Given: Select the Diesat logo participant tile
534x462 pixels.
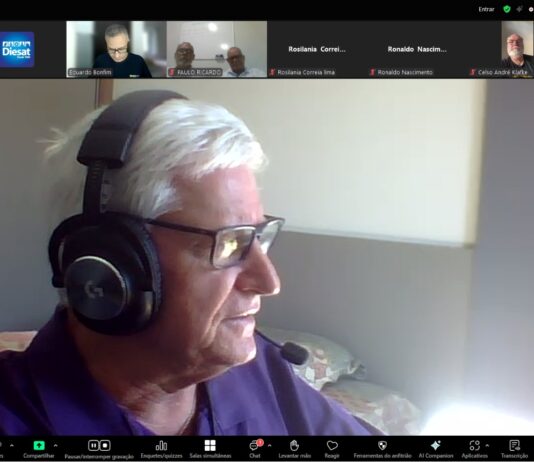Looking at the screenshot, I should pos(17,49).
